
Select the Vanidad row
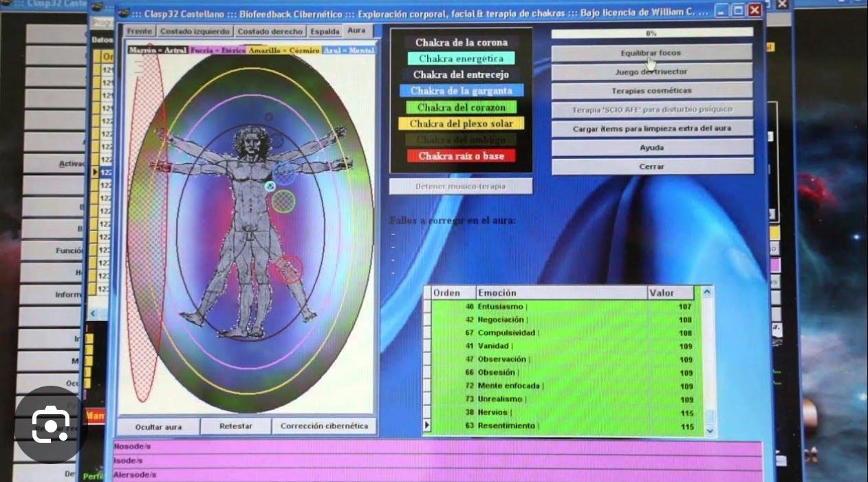[x=563, y=346]
